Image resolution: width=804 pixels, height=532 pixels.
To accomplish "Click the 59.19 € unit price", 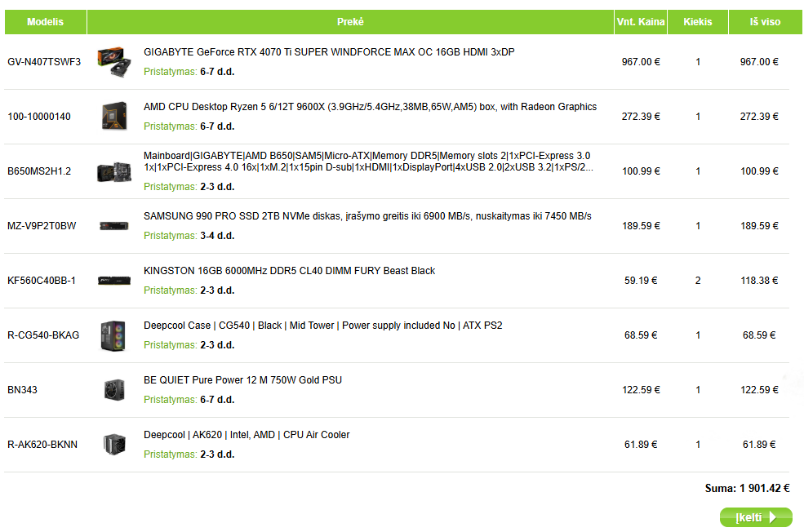I will click(641, 281).
